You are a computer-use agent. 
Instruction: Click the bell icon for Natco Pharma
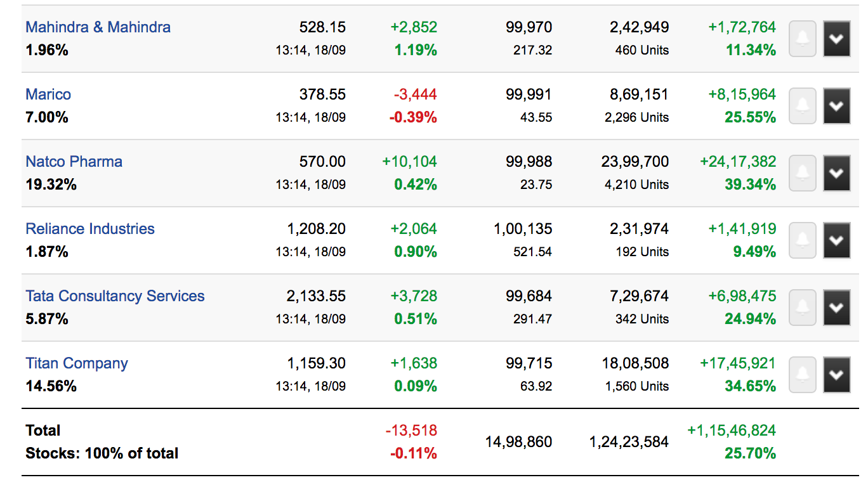pyautogui.click(x=802, y=173)
